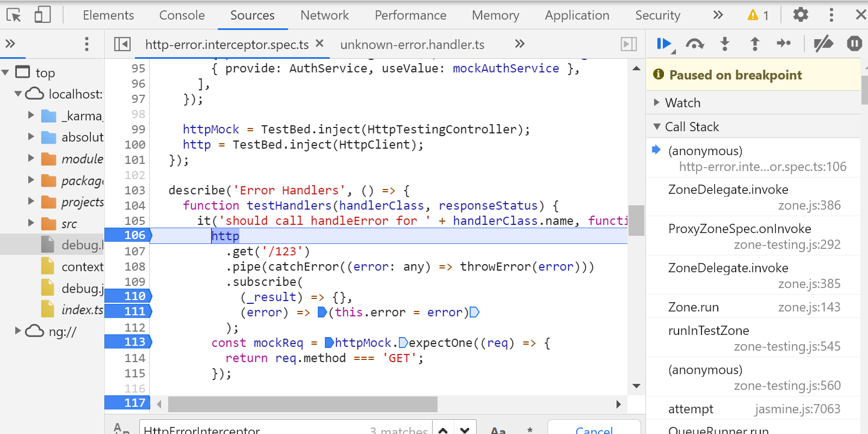Switch to the Elements panel
868x434 pixels.
point(108,15)
